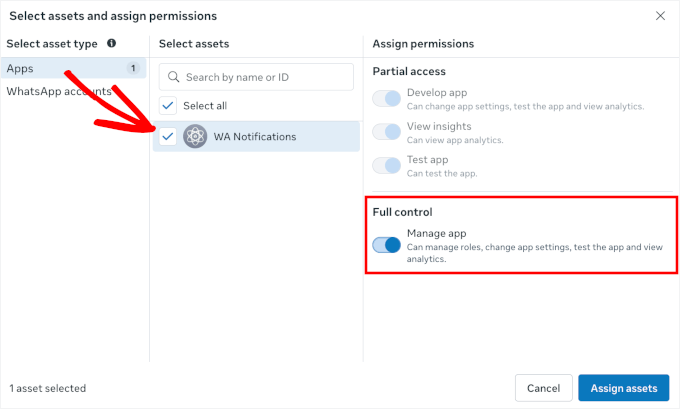Click the Apps count badge showing 1

pyautogui.click(x=133, y=68)
